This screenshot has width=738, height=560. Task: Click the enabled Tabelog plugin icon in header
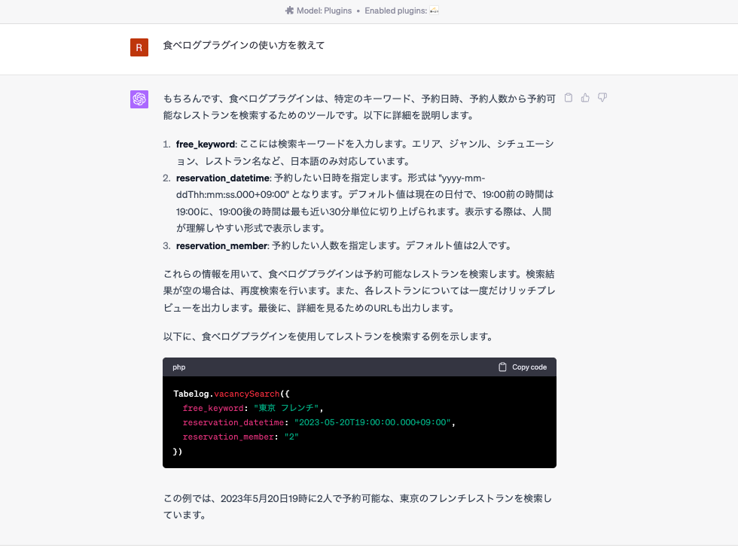(434, 11)
